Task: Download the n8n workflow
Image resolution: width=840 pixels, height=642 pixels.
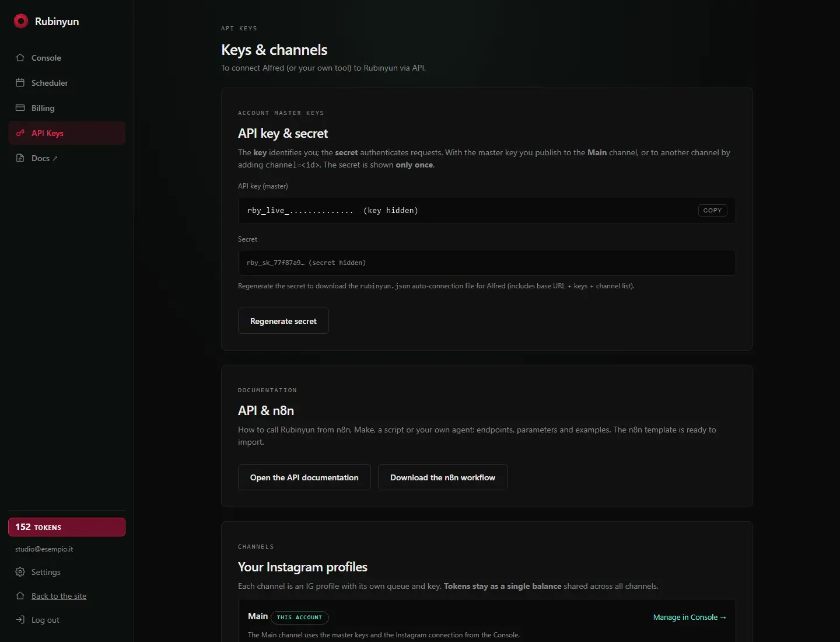Action: click(x=443, y=477)
